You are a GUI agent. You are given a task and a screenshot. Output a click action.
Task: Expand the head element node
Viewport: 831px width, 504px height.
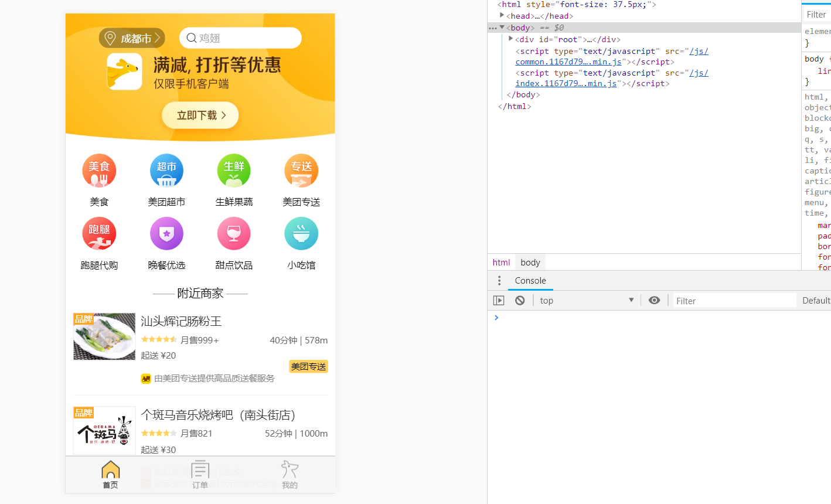click(502, 15)
